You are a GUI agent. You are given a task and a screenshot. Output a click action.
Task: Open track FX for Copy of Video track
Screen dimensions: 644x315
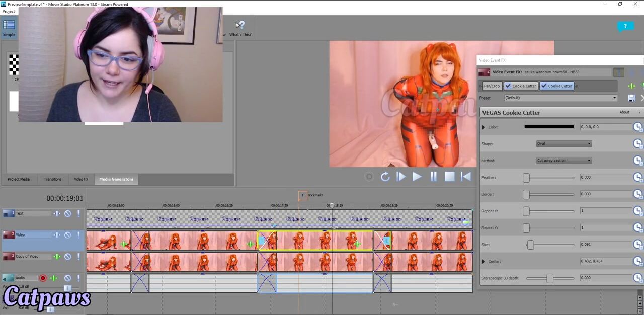pos(57,257)
